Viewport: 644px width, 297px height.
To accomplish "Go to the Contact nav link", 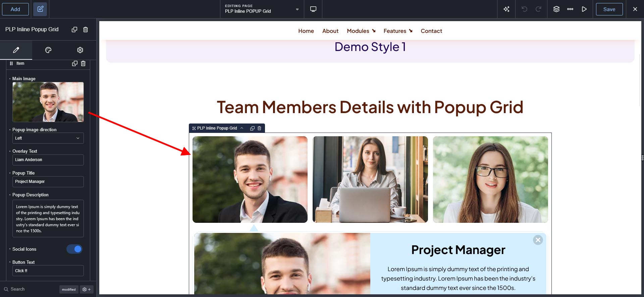I will click(431, 31).
